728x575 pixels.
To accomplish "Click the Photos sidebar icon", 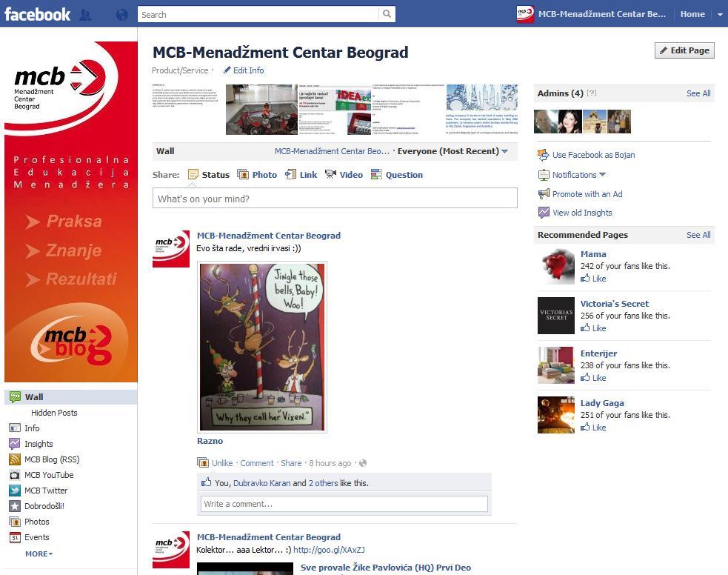I will click(x=15, y=522).
